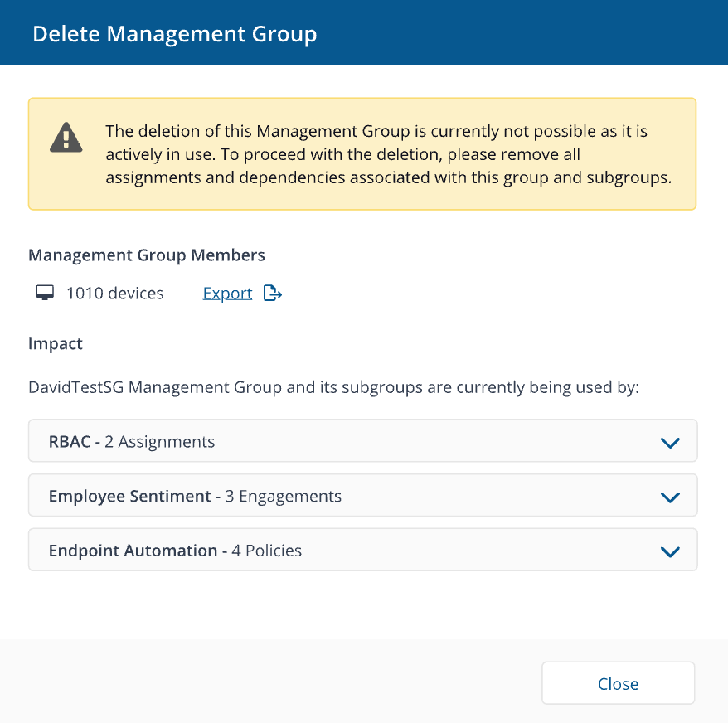
Task: Click the 4 Policies count text
Action: [x=266, y=551]
